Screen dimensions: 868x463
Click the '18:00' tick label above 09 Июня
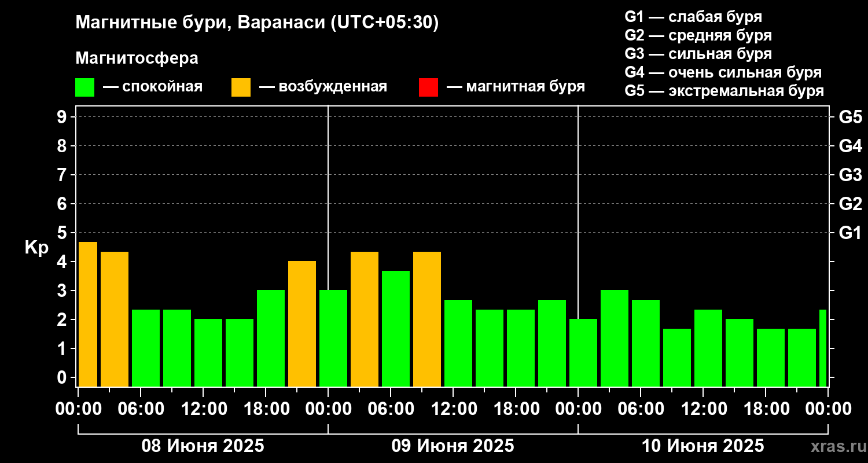(516, 409)
